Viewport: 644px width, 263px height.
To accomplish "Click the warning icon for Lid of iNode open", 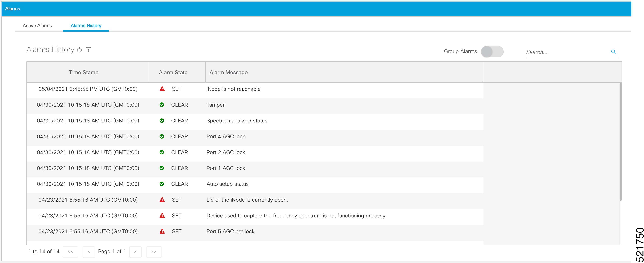I will pyautogui.click(x=162, y=200).
